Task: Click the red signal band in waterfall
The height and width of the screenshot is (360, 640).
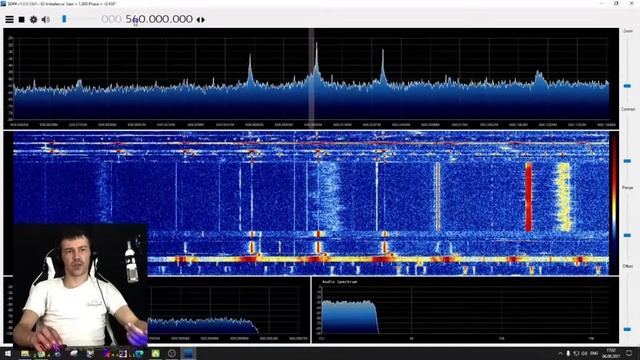Action: (x=529, y=197)
